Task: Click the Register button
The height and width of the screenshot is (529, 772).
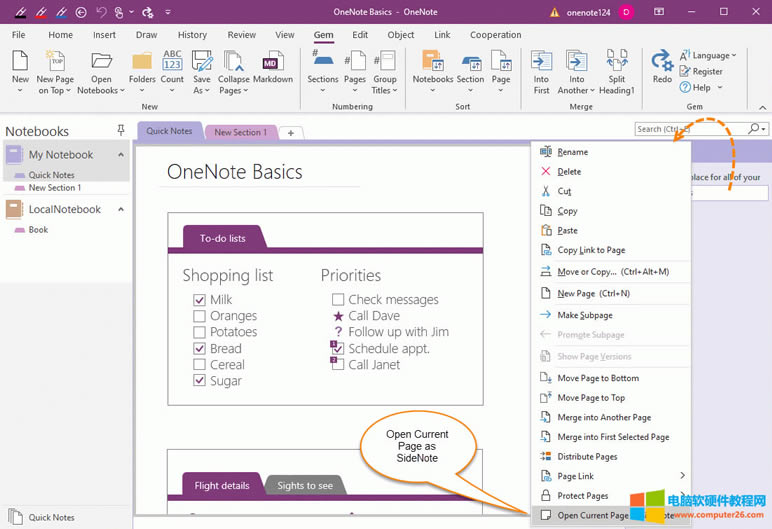Action: pos(707,72)
